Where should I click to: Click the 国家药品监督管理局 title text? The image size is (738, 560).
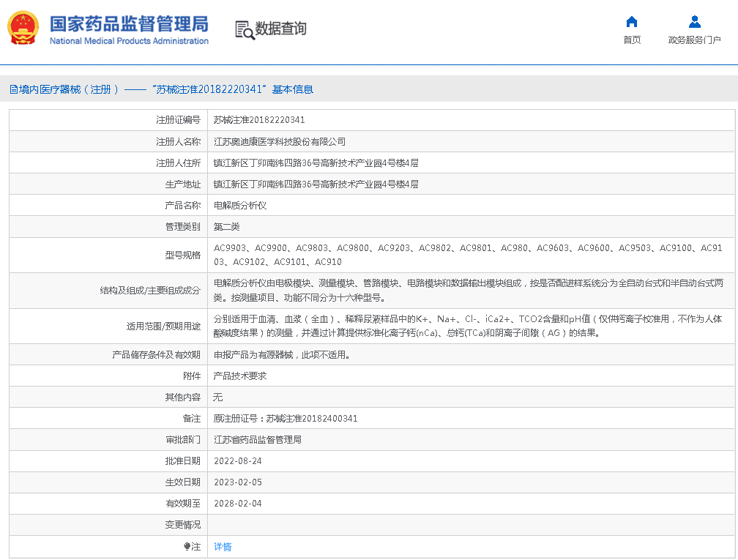point(129,23)
